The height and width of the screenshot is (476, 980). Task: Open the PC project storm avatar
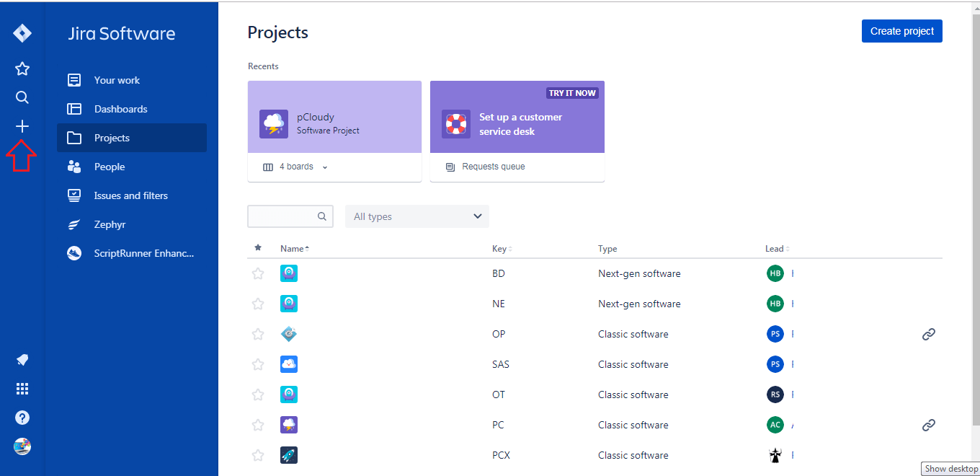289,425
